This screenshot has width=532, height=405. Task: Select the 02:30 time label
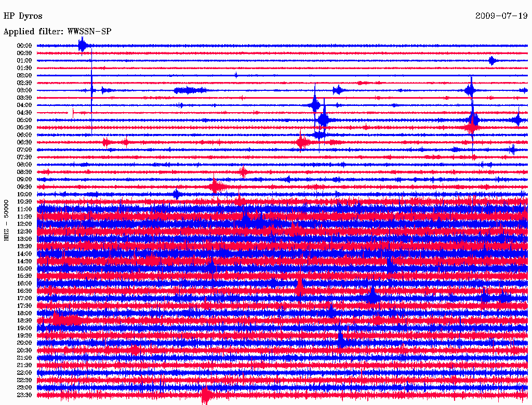tap(24, 83)
